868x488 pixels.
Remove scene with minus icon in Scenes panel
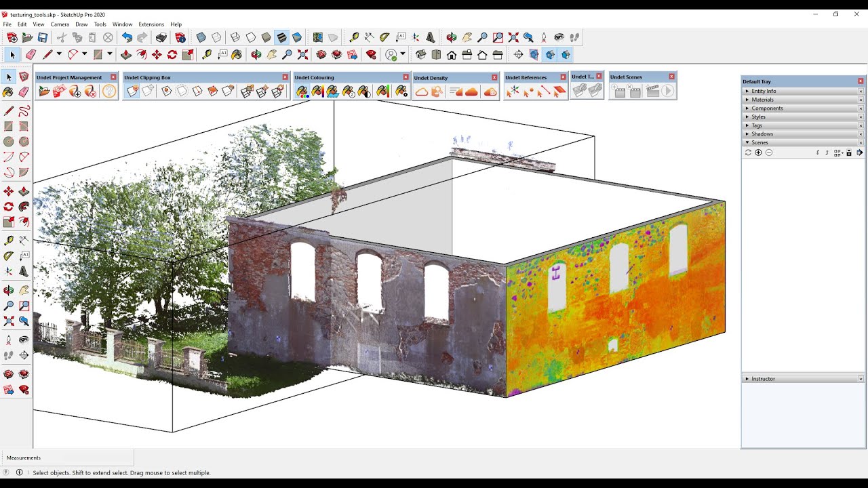769,152
